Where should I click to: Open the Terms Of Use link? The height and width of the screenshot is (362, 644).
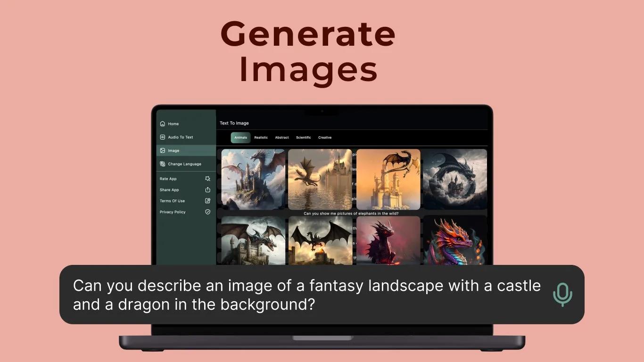(x=172, y=201)
